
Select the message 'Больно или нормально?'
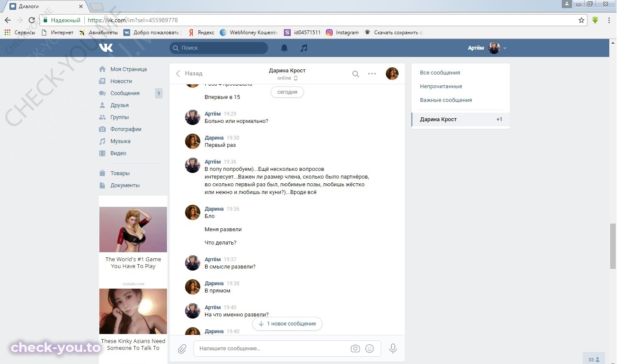236,121
